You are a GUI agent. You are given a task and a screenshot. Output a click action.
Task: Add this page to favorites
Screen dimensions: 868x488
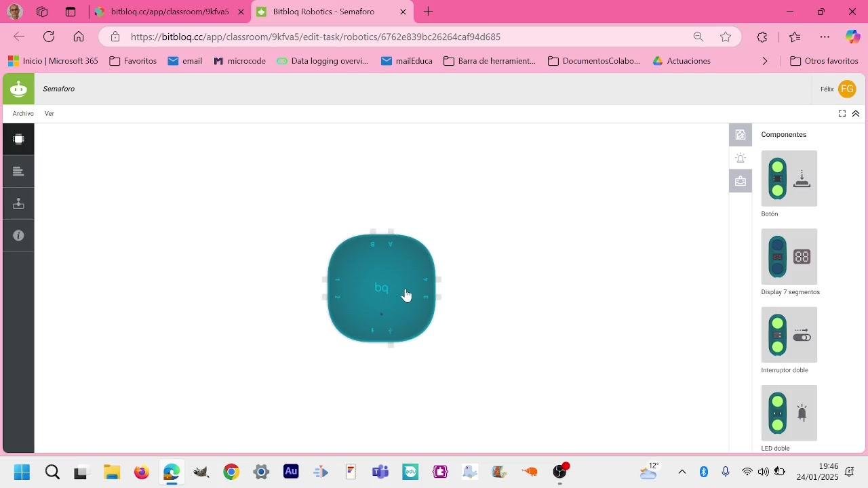(x=726, y=37)
